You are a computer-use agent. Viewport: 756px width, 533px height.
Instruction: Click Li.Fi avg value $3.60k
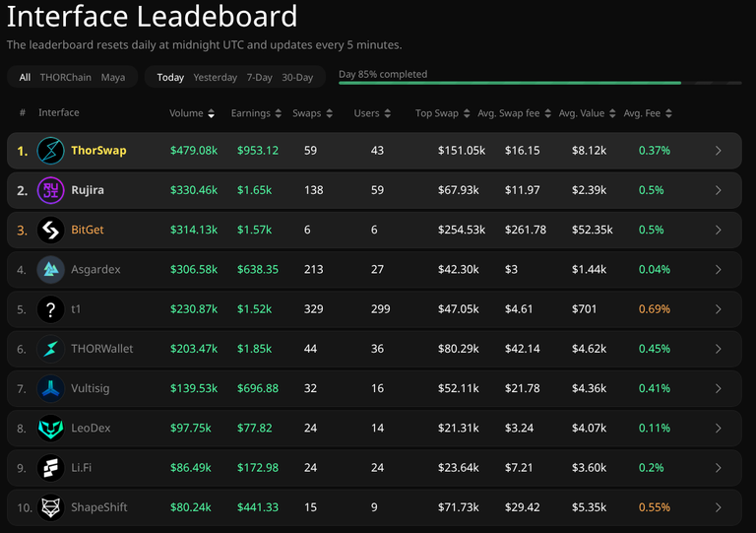tap(590, 468)
